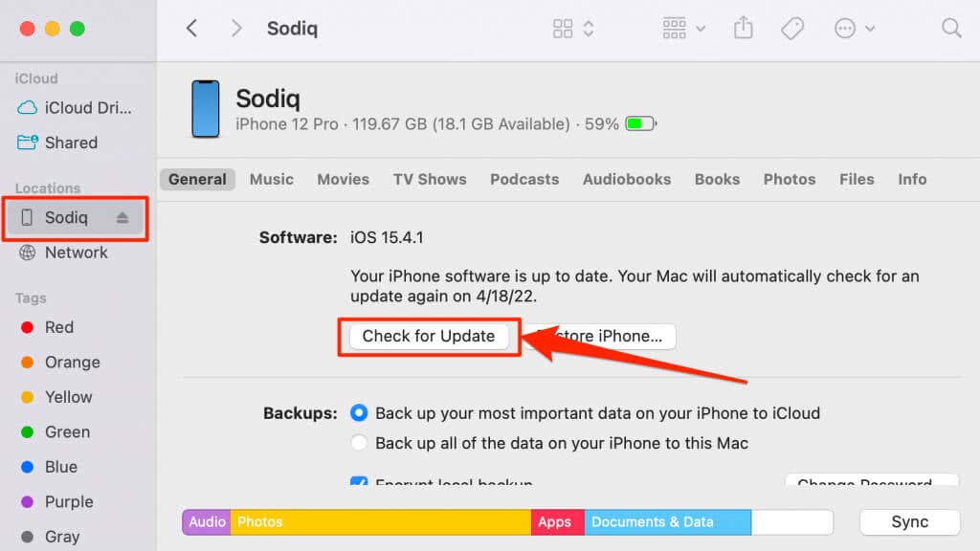Open the Edit Tags toolbar icon
The height and width of the screenshot is (551, 980).
coord(792,28)
